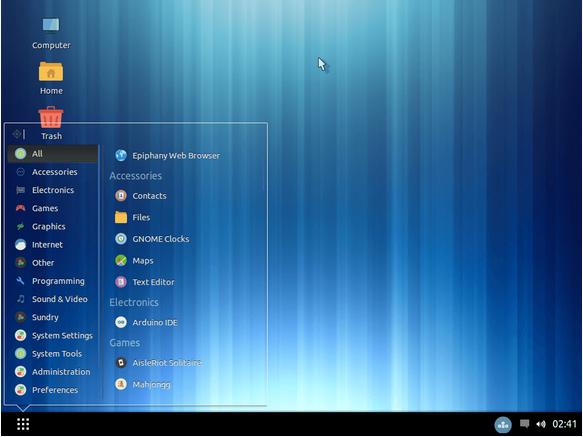The width and height of the screenshot is (583, 437).
Task: Open the Computer desktop icon
Action: point(51,33)
